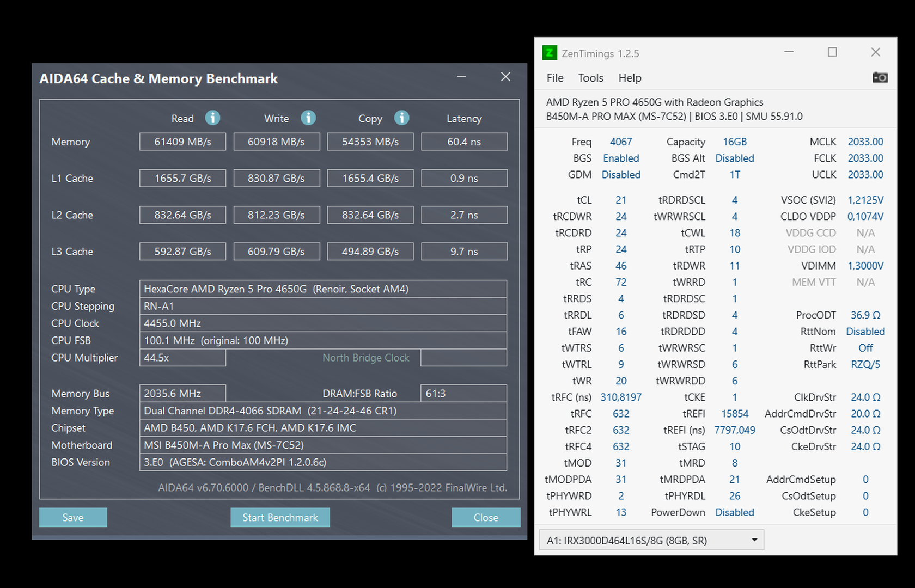Click the Close button in AIDA64 benchmark
The width and height of the screenshot is (915, 588).
(486, 517)
